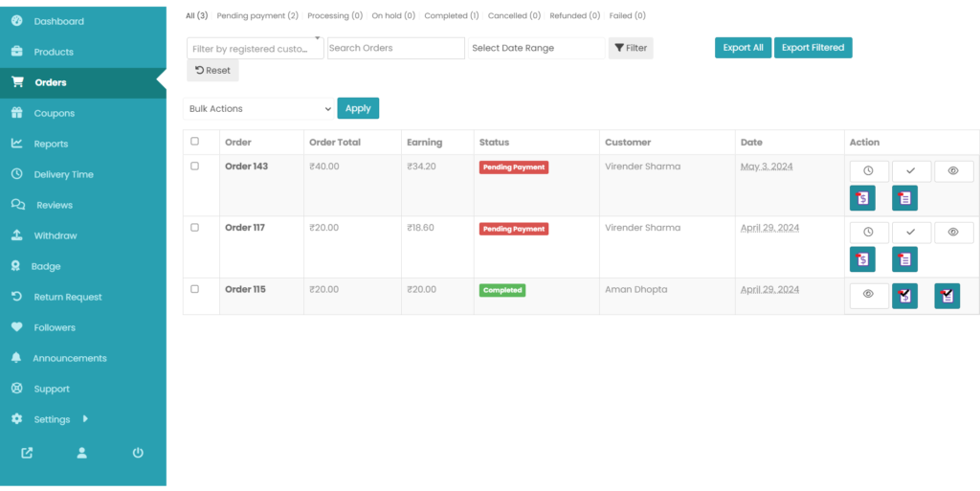Screen dimensions: 980x491
Task: Click the Filter button
Action: click(631, 48)
